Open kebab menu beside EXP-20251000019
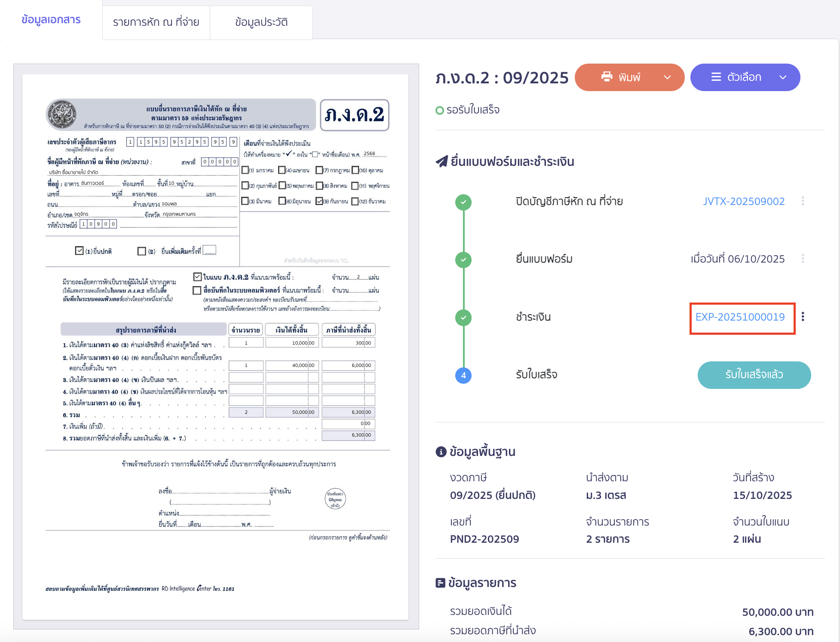 803,317
